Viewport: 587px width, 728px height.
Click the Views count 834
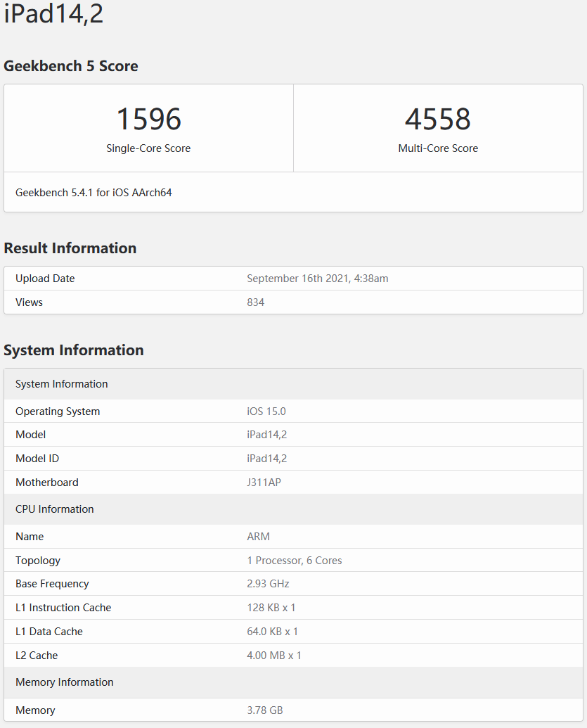[255, 302]
